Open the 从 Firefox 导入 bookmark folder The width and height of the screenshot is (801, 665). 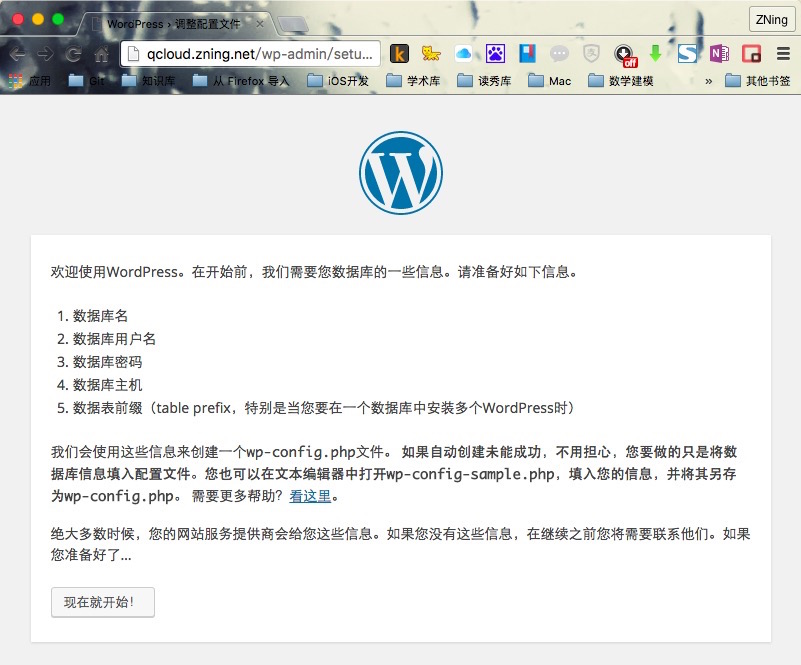241,81
